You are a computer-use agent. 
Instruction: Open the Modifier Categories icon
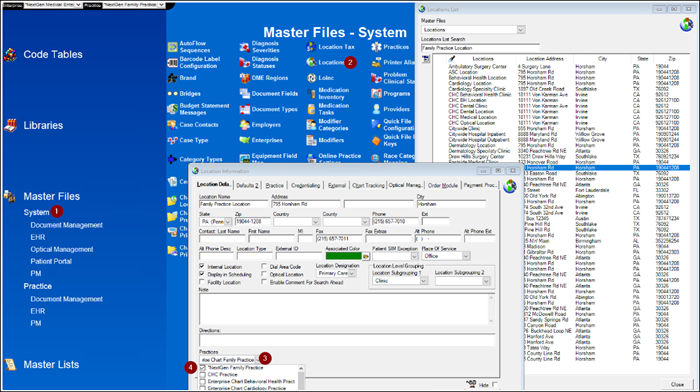coord(311,125)
